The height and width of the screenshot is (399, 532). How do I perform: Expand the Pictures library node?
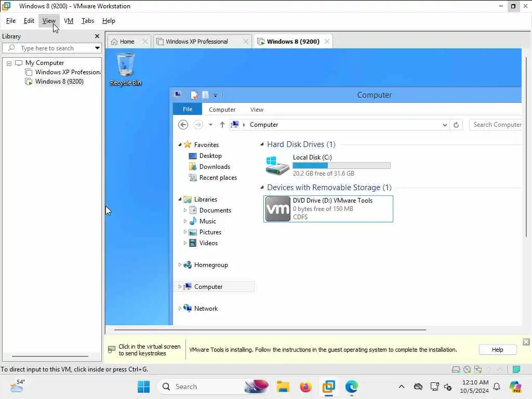point(185,232)
